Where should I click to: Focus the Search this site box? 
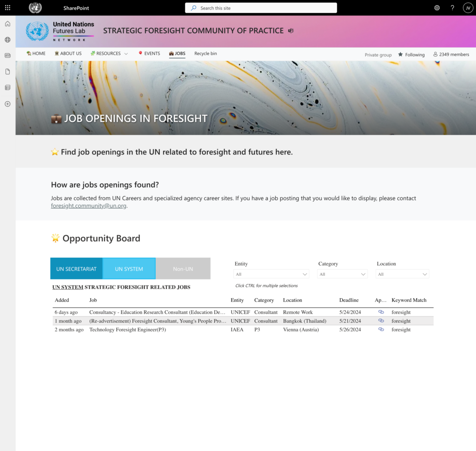[261, 8]
